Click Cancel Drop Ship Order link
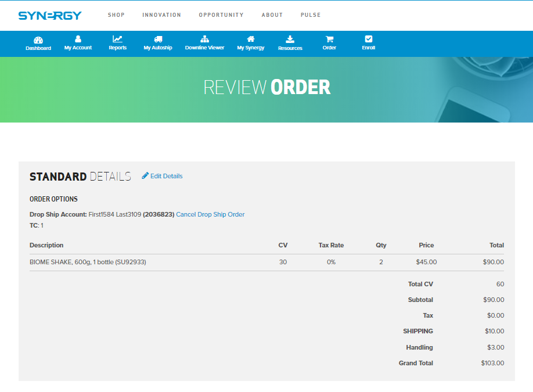533x392 pixels. pos(210,214)
